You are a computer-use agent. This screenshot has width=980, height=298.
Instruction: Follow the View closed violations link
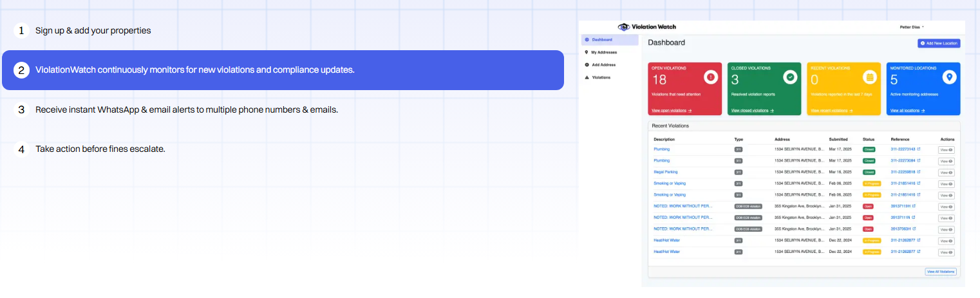[x=752, y=111]
